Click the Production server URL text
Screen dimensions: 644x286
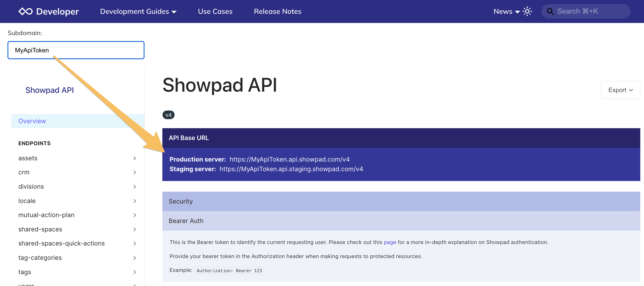click(x=289, y=159)
